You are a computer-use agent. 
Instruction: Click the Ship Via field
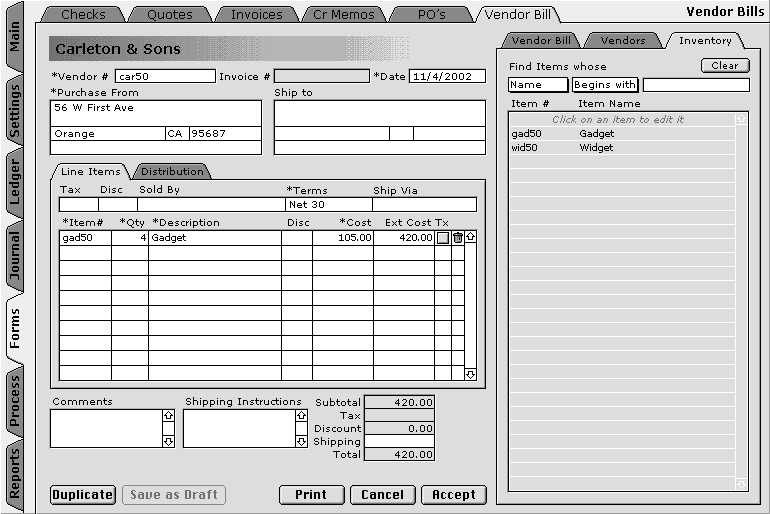coord(424,205)
